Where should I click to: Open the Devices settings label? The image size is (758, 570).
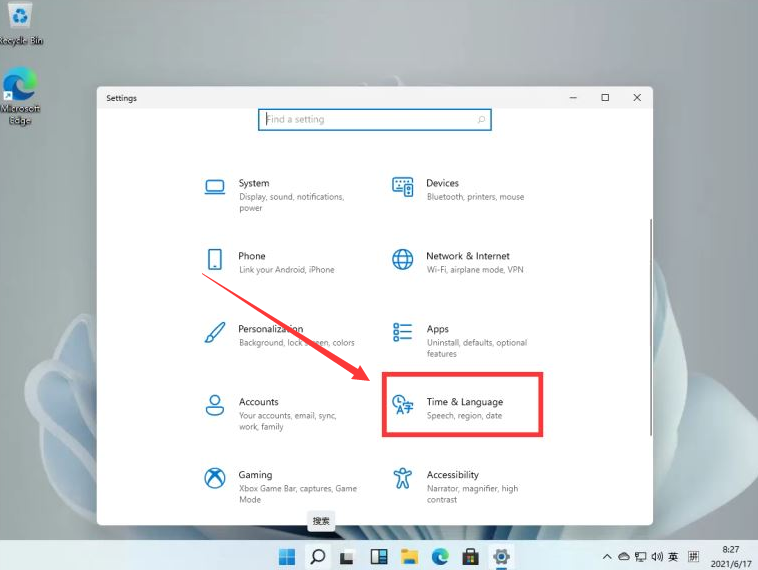[x=442, y=183]
